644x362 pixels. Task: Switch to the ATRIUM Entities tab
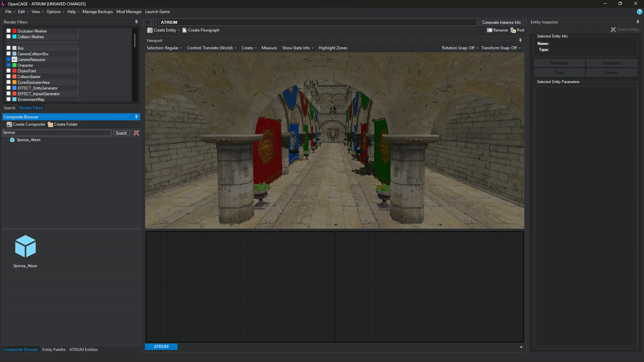pyautogui.click(x=83, y=350)
